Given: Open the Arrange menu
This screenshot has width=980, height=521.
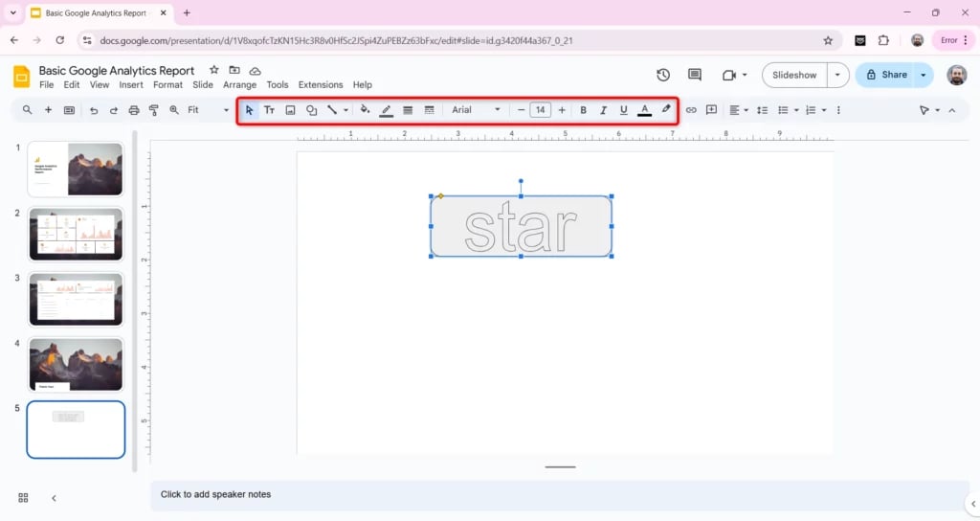Looking at the screenshot, I should point(240,85).
